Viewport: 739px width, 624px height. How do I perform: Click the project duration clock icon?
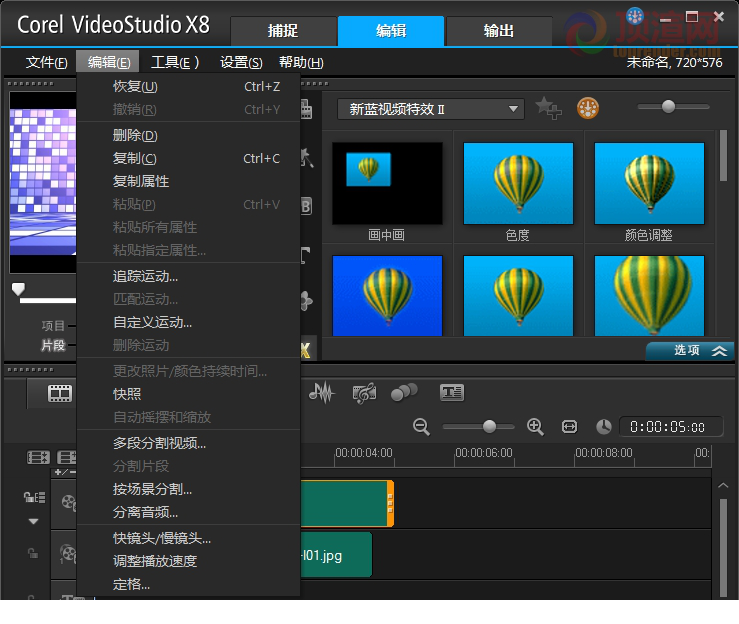(x=604, y=427)
